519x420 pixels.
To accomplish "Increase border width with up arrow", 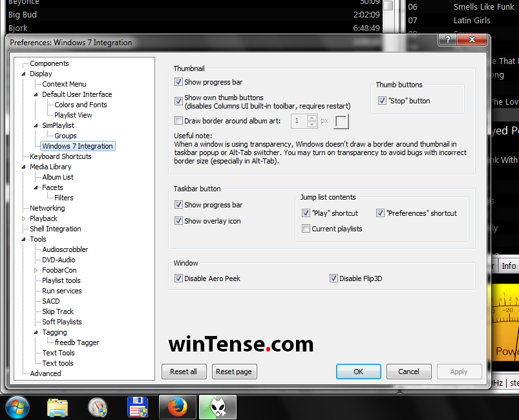I will (312, 118).
